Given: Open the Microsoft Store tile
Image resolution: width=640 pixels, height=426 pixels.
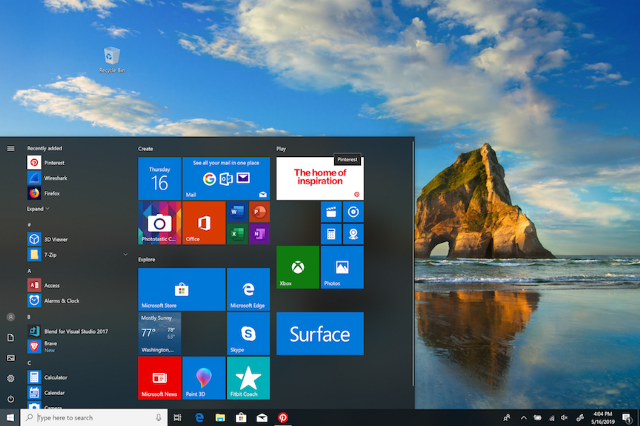Looking at the screenshot, I should coord(182,289).
